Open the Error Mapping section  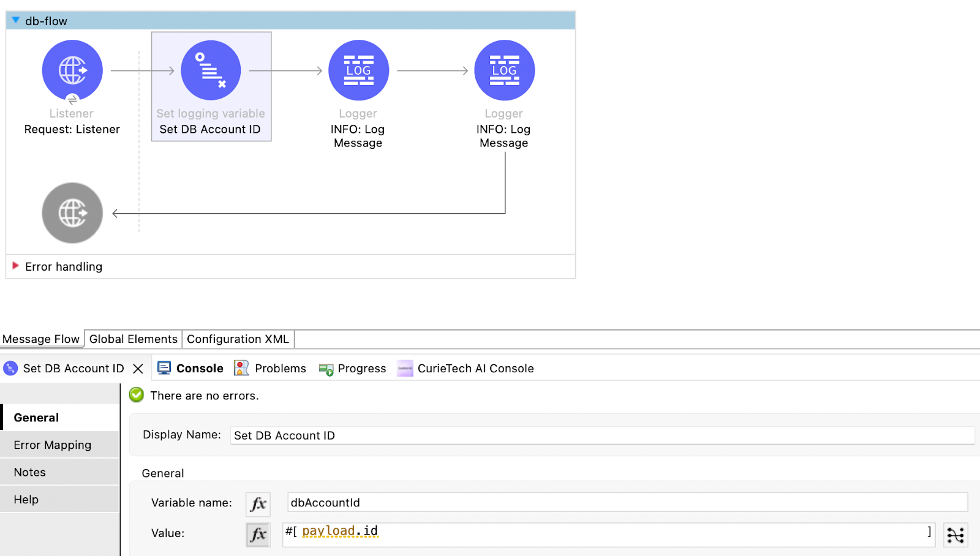53,445
